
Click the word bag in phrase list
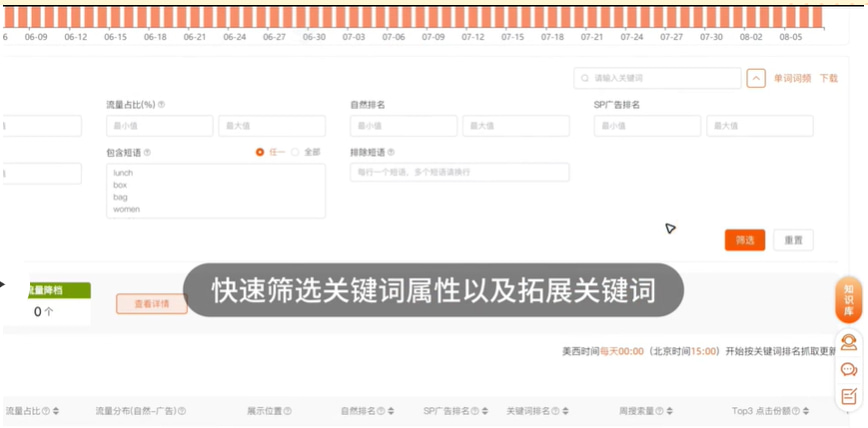click(120, 197)
